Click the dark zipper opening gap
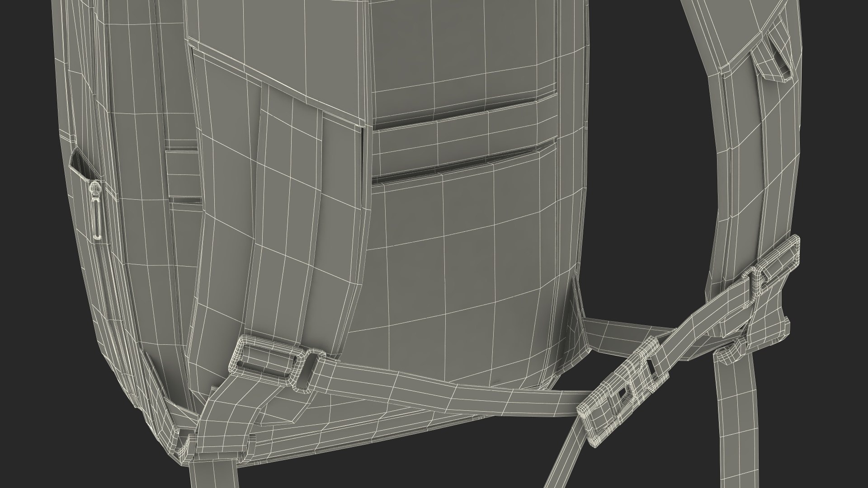Viewport: 868px width, 488px height. pos(81,165)
